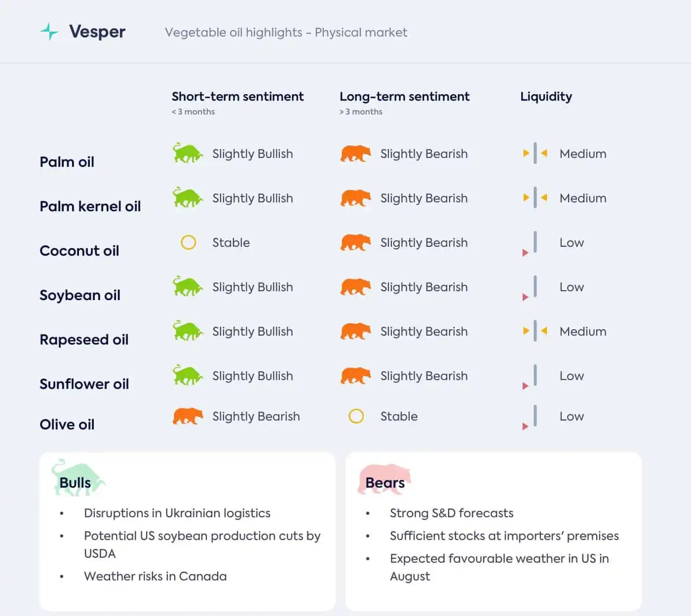Click the Stable circle icon for Olive oil long-term

point(356,416)
